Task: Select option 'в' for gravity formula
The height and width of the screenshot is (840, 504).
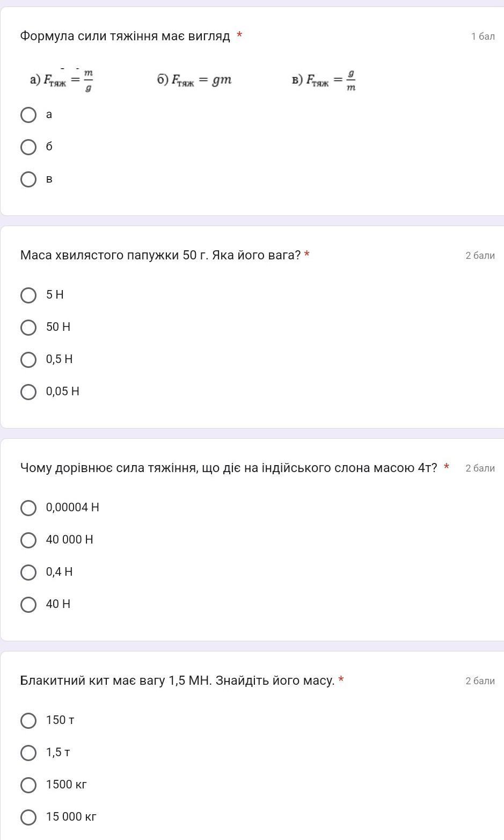Action: pyautogui.click(x=28, y=179)
